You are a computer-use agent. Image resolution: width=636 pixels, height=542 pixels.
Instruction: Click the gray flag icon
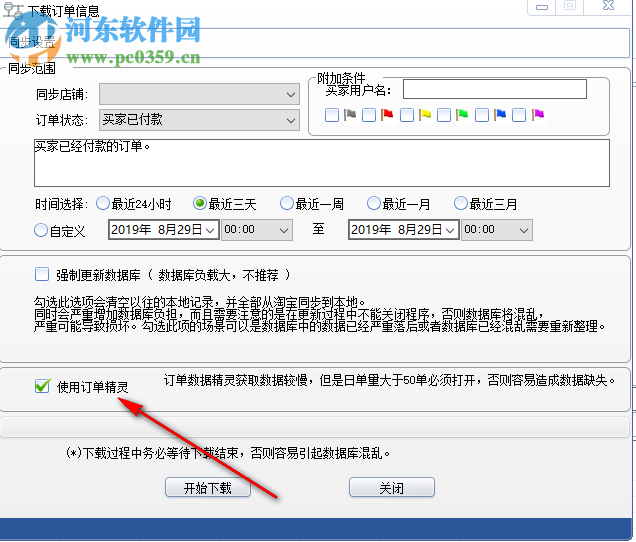[x=350, y=115]
